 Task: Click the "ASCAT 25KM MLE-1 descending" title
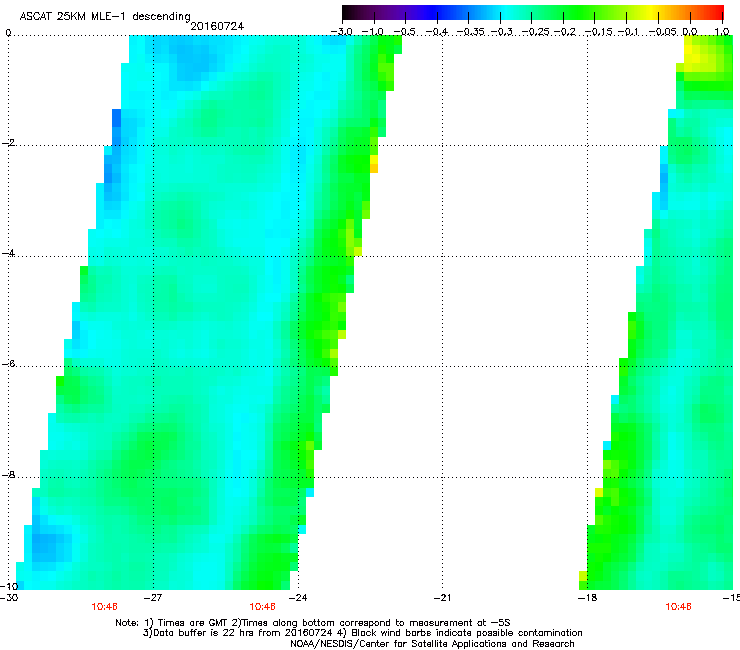pos(105,16)
